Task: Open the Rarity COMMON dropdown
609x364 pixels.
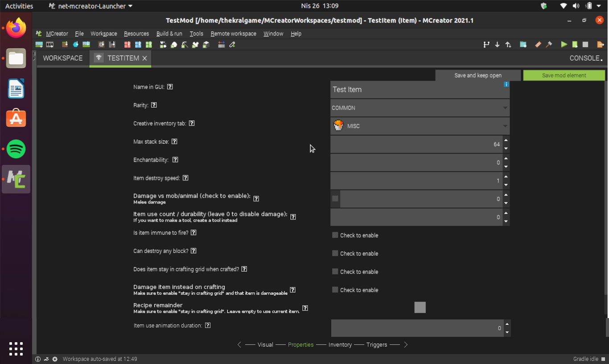Action: [420, 108]
